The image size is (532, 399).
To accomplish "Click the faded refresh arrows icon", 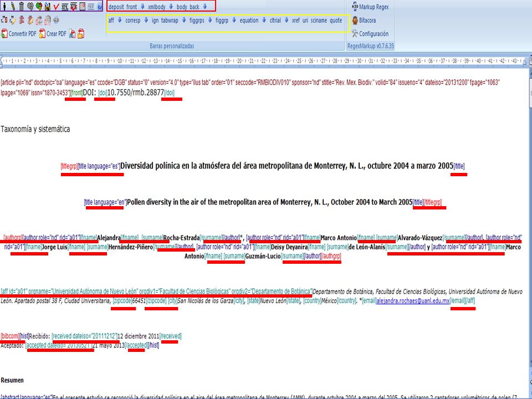I will [39, 21].
